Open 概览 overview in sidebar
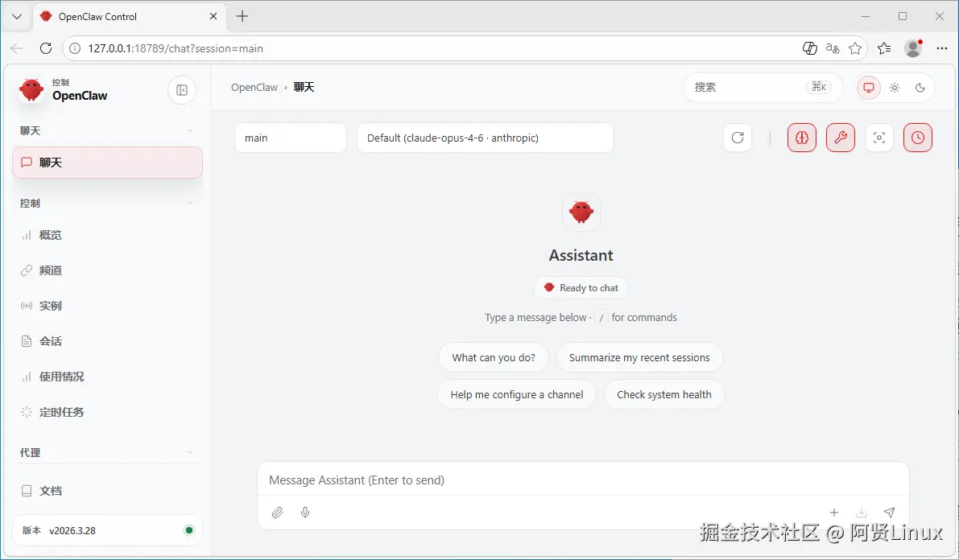The image size is (959, 560). [108, 235]
